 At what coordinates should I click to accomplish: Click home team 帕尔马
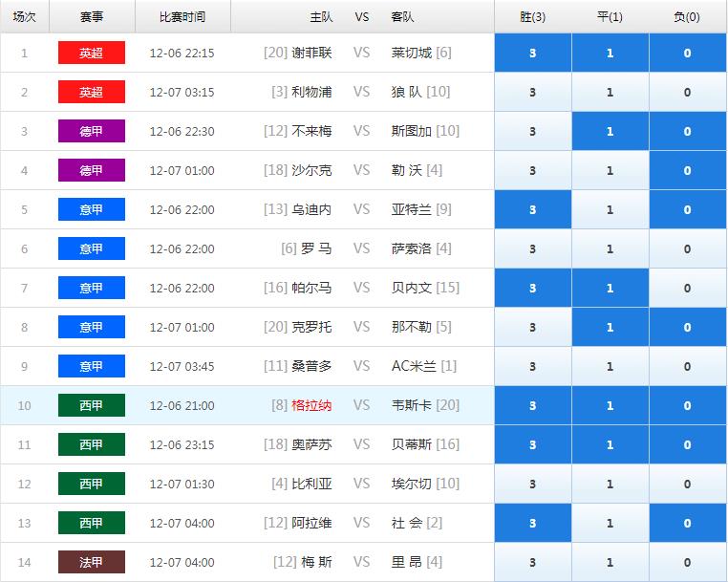311,288
